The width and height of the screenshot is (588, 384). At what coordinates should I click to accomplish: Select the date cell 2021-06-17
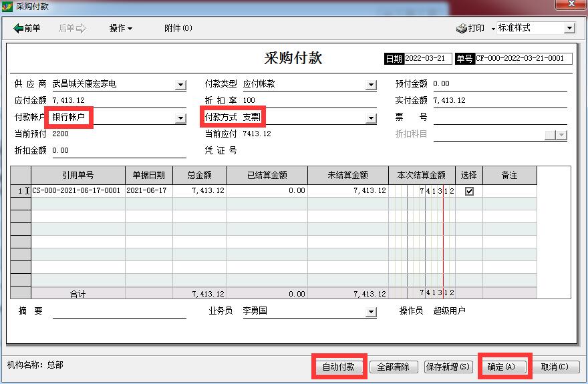pyautogui.click(x=149, y=191)
